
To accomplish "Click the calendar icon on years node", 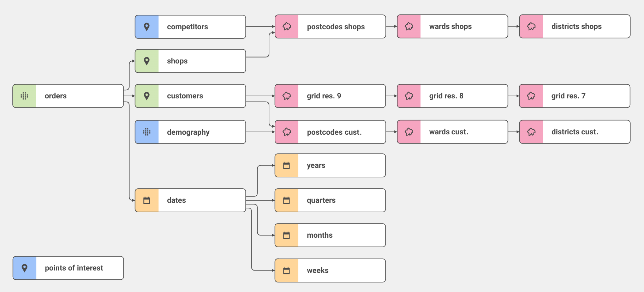I will tap(287, 165).
